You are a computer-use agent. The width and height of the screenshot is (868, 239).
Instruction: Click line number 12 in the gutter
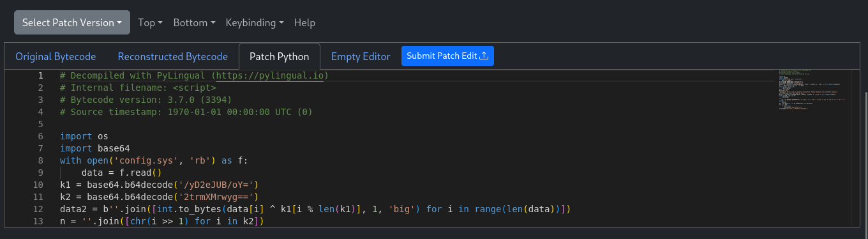(x=38, y=209)
